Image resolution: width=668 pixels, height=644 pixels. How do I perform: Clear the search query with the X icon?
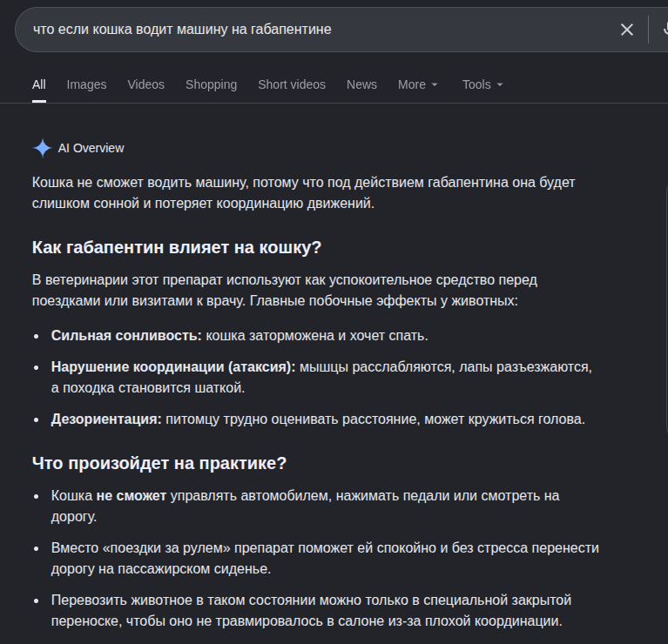(x=627, y=30)
